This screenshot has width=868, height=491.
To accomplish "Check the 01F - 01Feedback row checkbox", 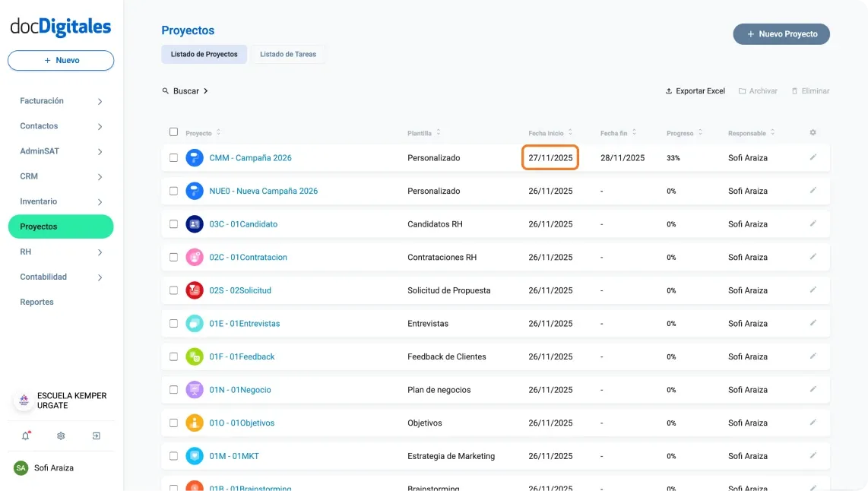I will coord(173,356).
